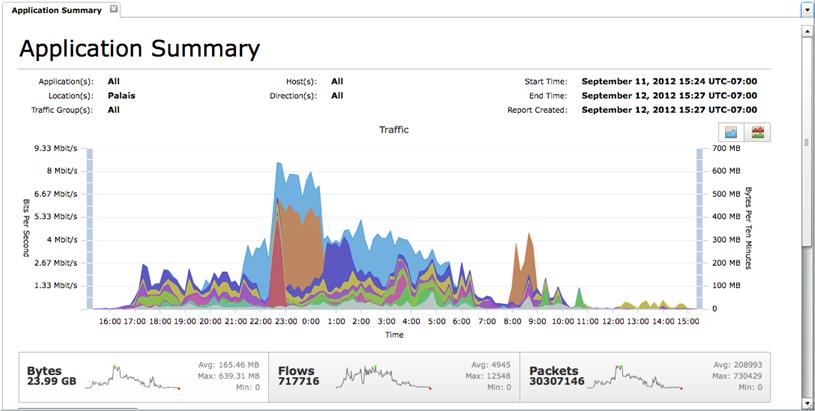Click the 15:00 label on time axis
This screenshot has height=411, width=815.
688,322
